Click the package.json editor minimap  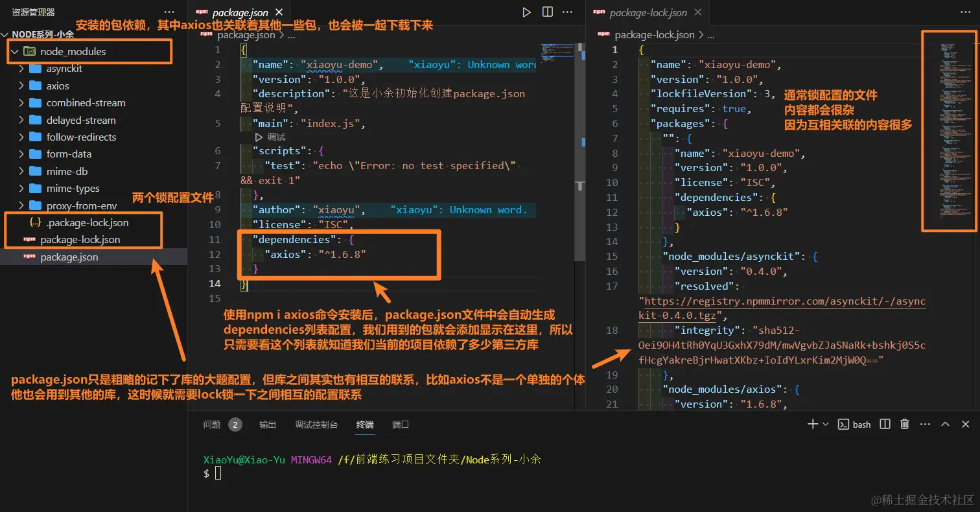557,52
